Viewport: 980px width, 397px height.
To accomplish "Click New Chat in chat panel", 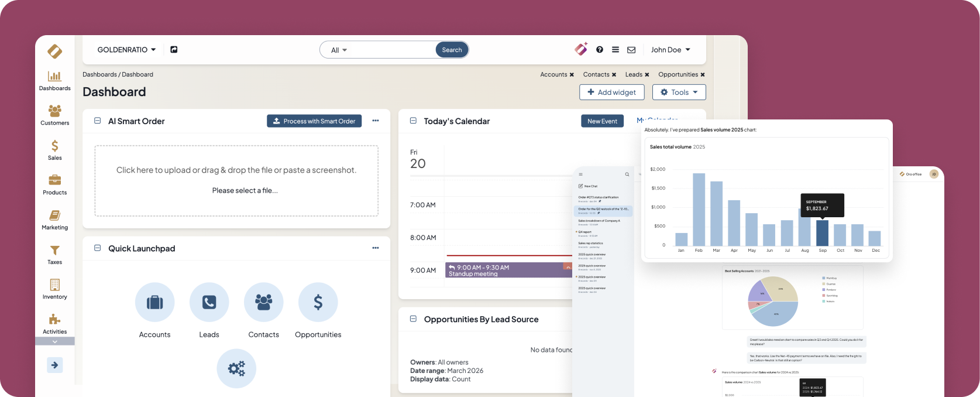I will click(x=588, y=186).
